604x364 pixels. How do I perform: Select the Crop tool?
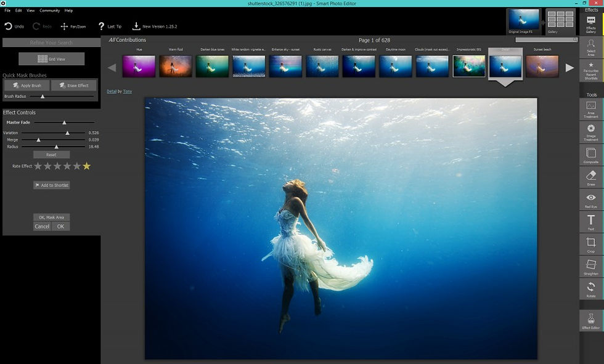click(x=591, y=245)
